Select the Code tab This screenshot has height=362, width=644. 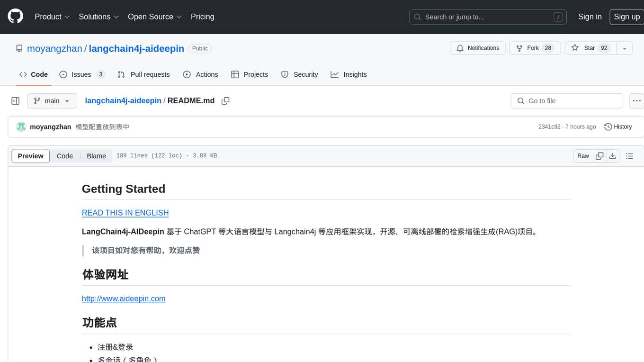pyautogui.click(x=34, y=74)
